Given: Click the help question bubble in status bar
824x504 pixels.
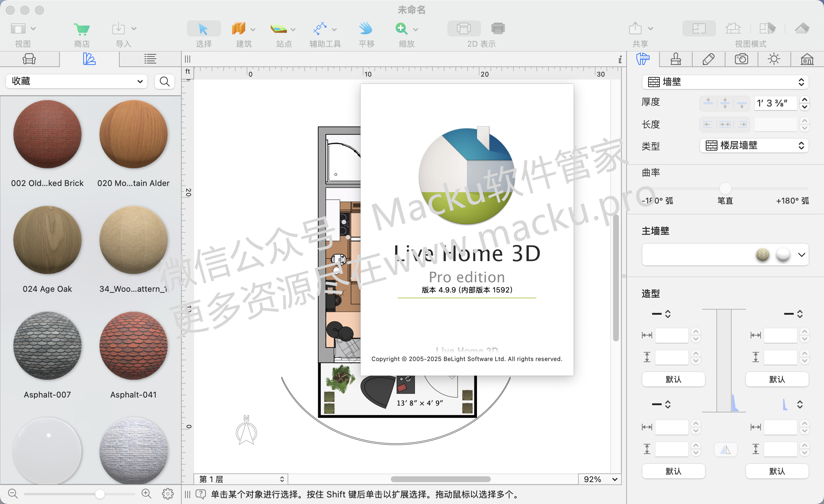Looking at the screenshot, I should (x=201, y=495).
